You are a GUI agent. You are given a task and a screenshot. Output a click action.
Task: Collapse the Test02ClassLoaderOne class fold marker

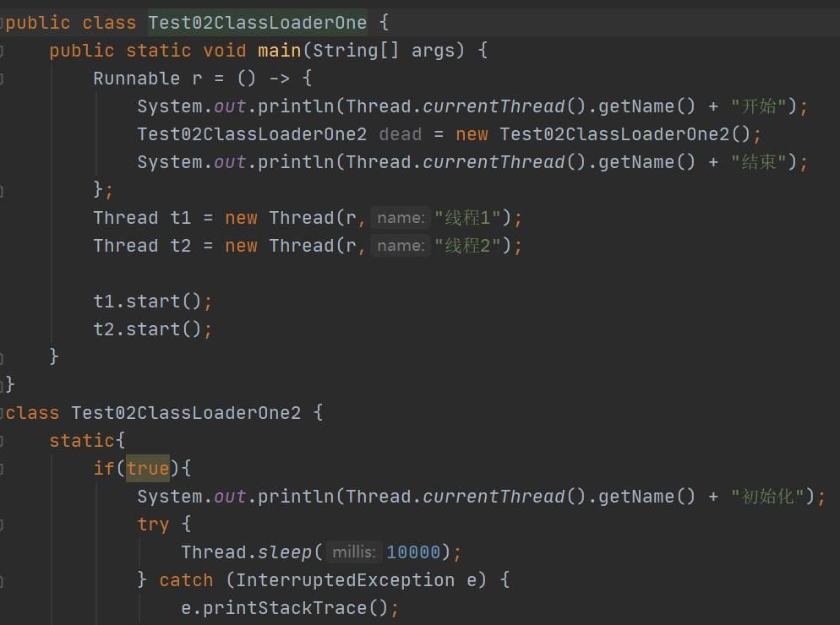coord(3,23)
